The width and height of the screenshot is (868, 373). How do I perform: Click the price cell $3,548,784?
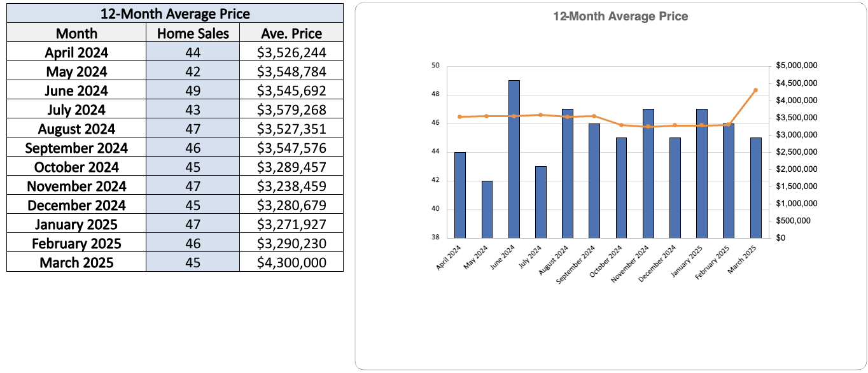(x=291, y=71)
